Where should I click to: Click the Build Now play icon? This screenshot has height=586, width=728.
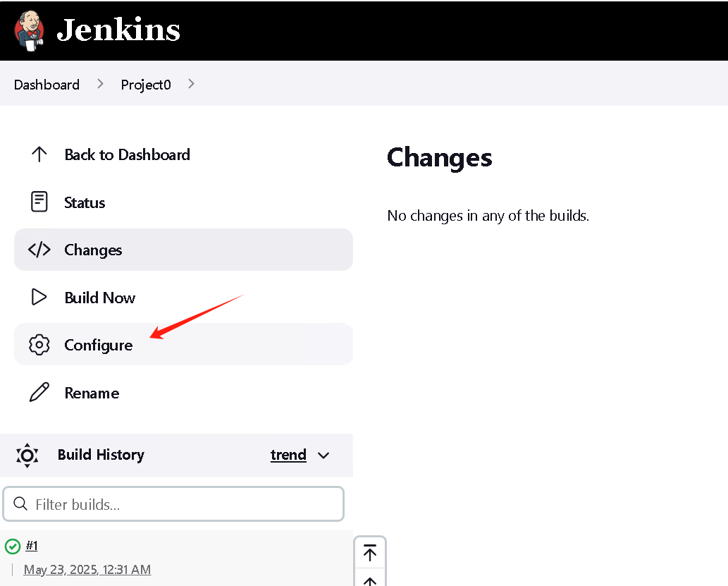[39, 297]
